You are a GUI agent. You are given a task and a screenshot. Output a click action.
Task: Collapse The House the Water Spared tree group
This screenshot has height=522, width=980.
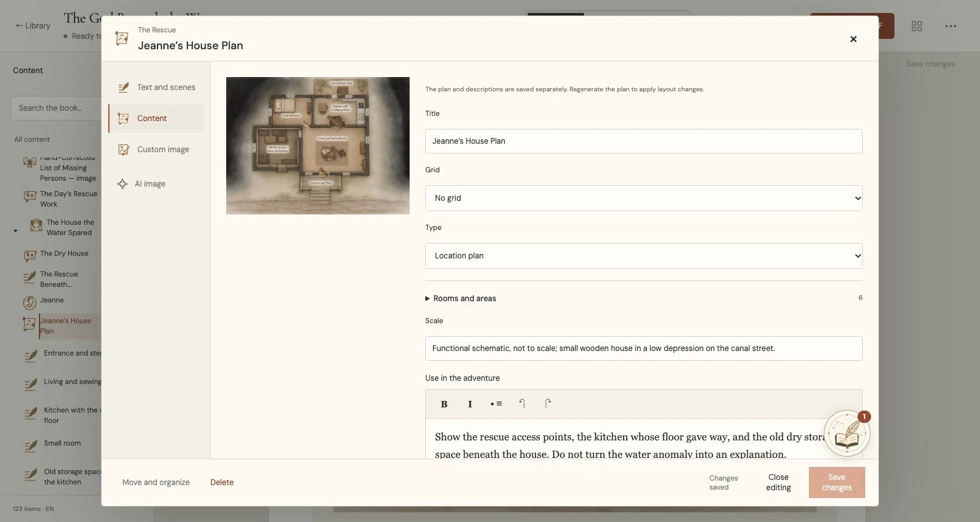pos(16,231)
